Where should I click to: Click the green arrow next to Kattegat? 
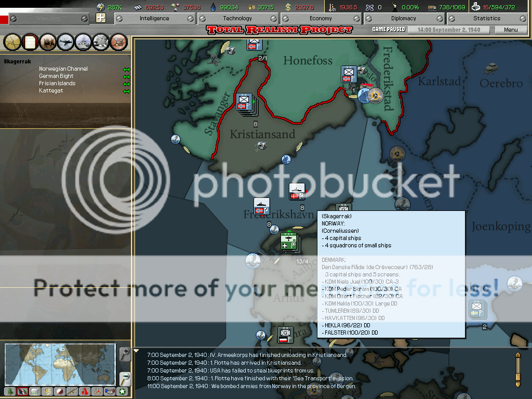click(126, 91)
